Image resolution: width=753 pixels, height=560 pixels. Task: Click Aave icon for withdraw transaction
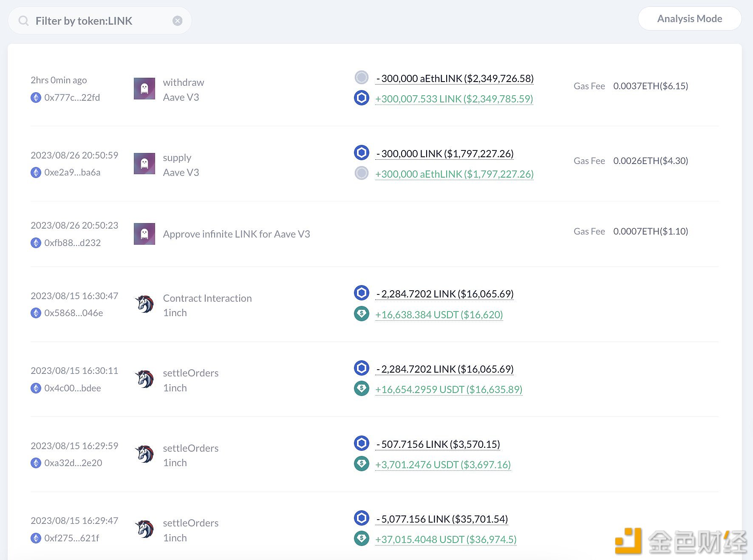pos(144,88)
